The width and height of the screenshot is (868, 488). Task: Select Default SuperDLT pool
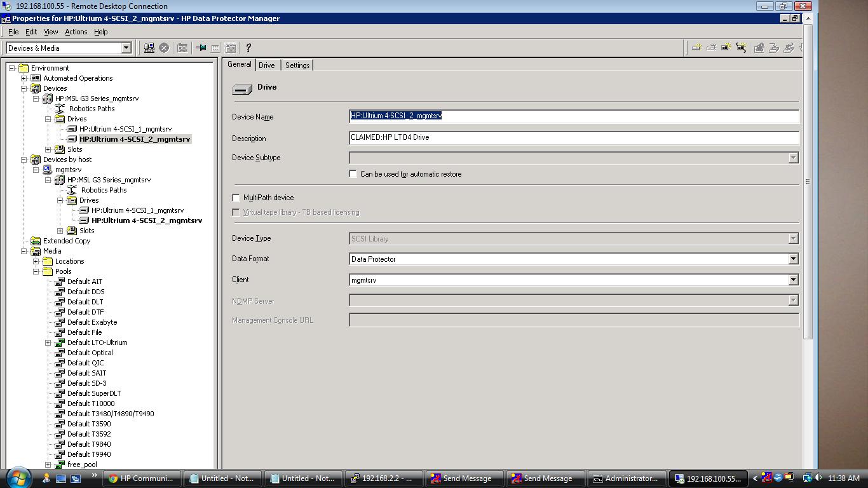(94, 393)
